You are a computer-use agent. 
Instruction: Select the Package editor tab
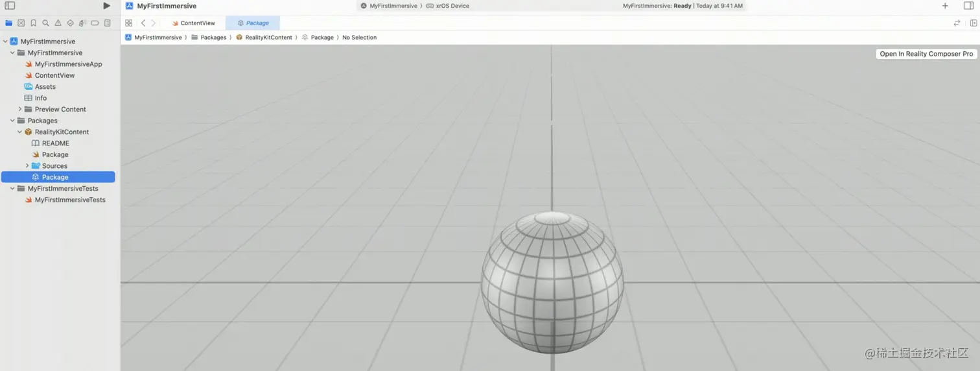coord(253,23)
